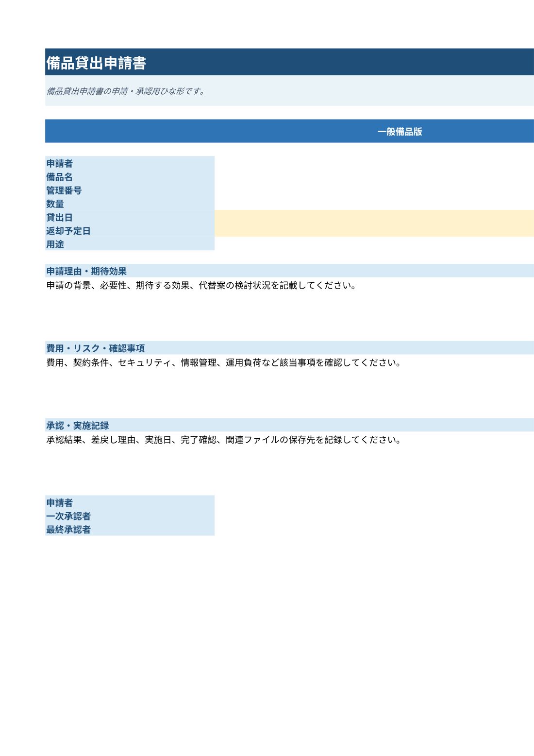Select the 費用・リスク・確認事項 section header
This screenshot has width=534, height=756.
289,348
